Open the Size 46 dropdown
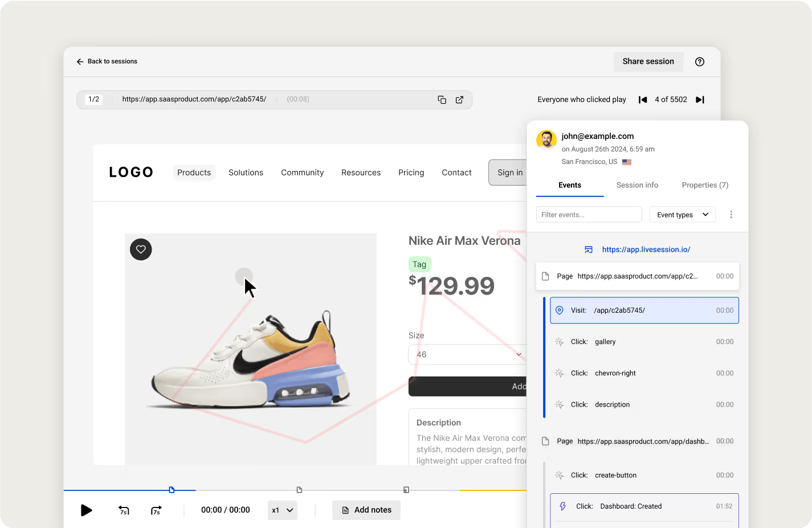 tap(467, 354)
